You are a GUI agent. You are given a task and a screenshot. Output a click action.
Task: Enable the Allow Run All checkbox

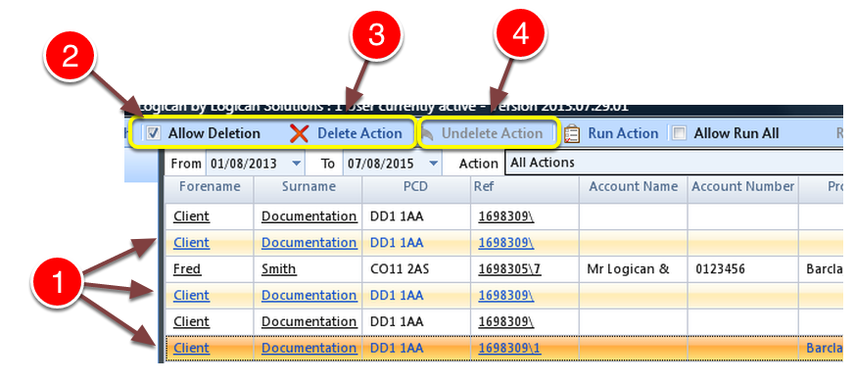point(679,134)
